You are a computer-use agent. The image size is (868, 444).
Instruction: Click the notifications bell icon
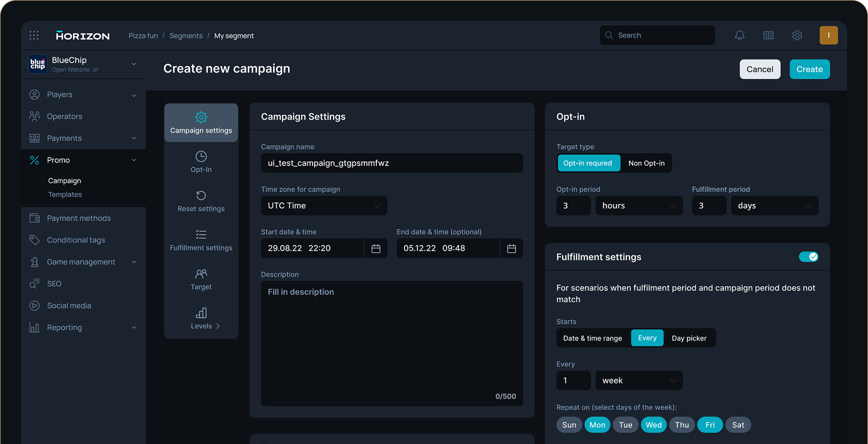(740, 36)
